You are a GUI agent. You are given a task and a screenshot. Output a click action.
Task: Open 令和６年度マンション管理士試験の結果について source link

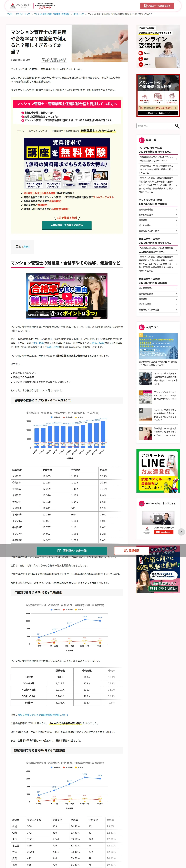(43, 715)
